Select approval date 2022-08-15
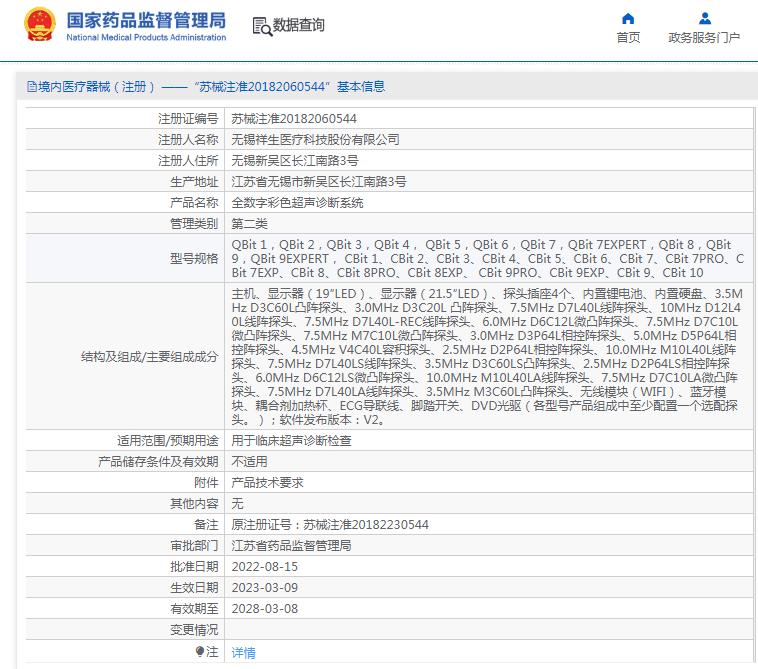The height and width of the screenshot is (669, 758). (264, 567)
